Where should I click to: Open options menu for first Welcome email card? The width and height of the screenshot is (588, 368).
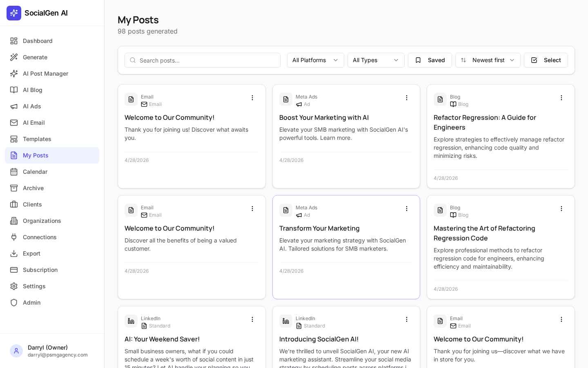[x=252, y=98]
